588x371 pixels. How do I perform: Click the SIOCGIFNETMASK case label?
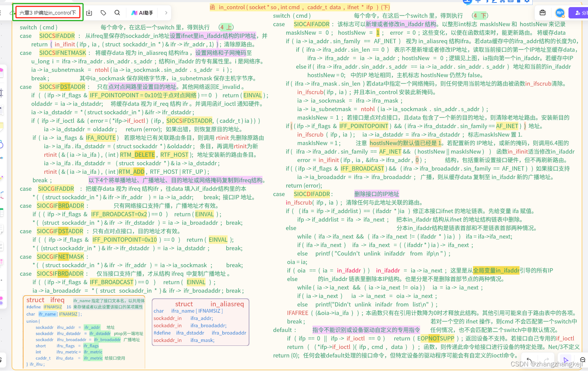click(x=61, y=257)
